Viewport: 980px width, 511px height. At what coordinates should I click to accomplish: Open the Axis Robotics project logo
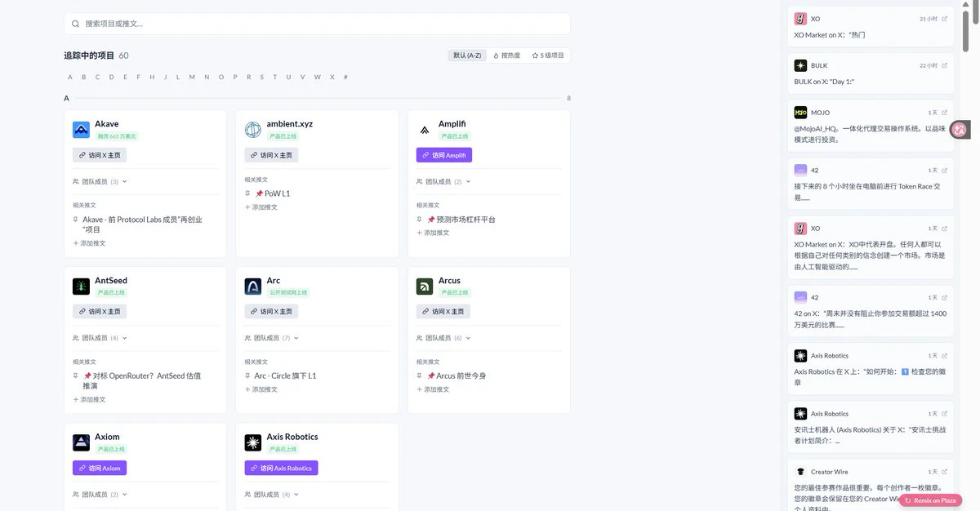point(253,442)
